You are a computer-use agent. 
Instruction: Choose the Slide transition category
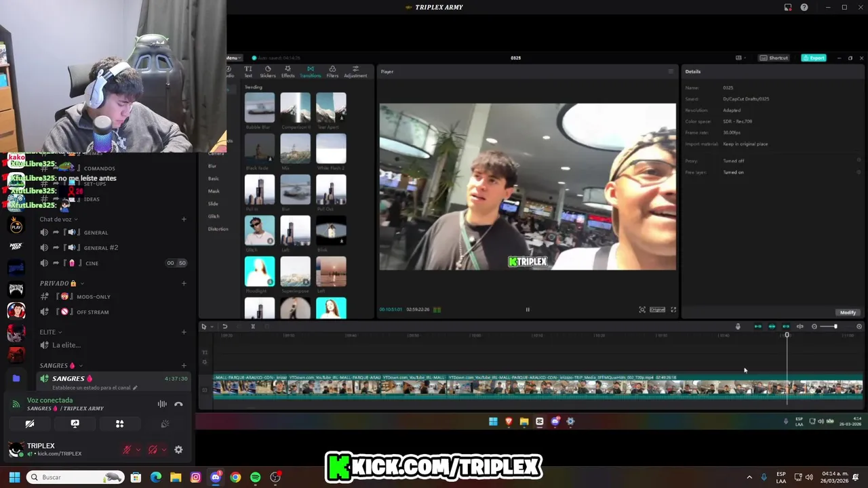coord(213,203)
